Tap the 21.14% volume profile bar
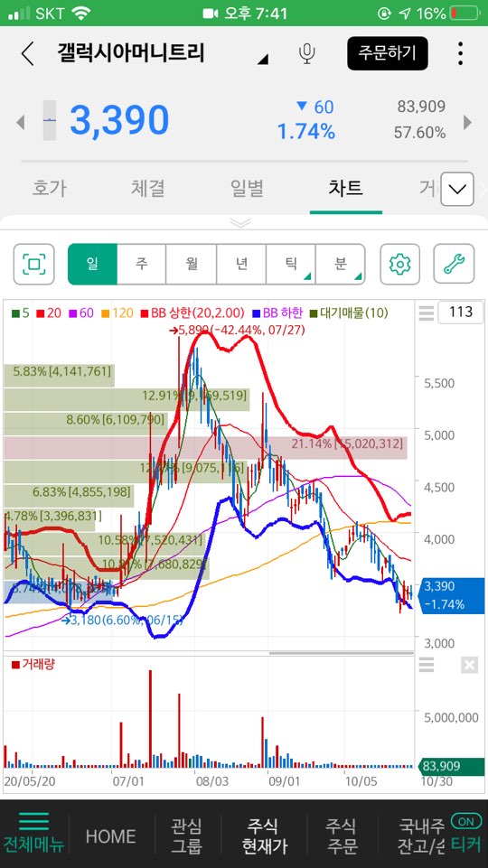The width and height of the screenshot is (488, 868). click(205, 448)
